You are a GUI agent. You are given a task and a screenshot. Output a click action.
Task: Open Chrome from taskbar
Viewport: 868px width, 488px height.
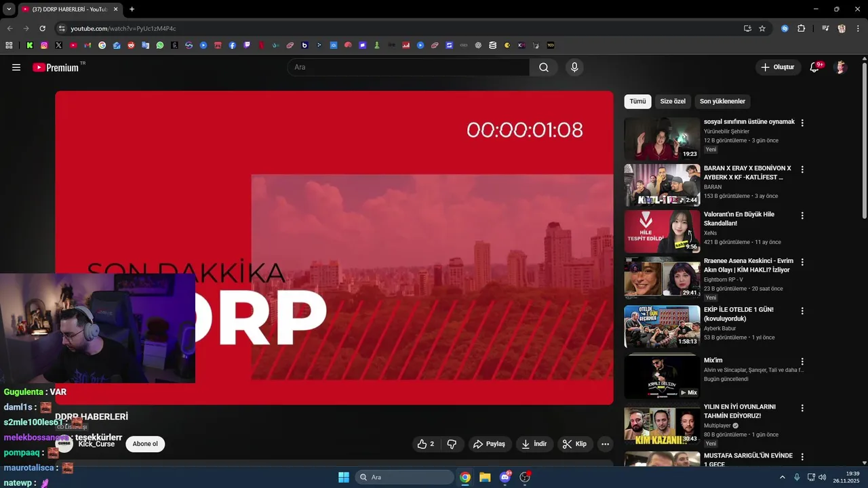click(465, 477)
